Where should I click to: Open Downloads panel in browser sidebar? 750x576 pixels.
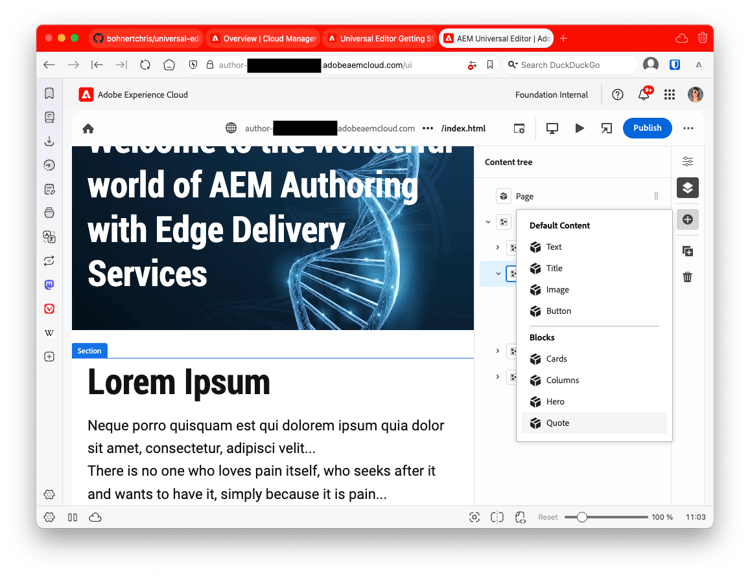(49, 141)
